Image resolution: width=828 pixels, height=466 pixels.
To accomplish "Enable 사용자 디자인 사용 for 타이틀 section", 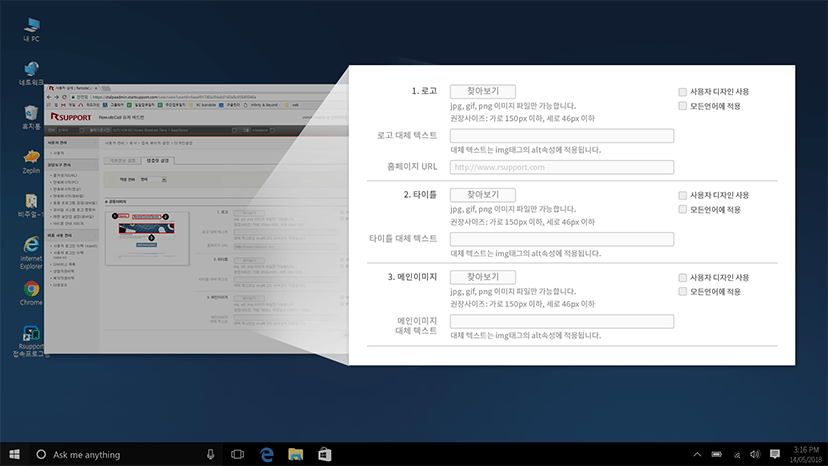I will pyautogui.click(x=682, y=195).
